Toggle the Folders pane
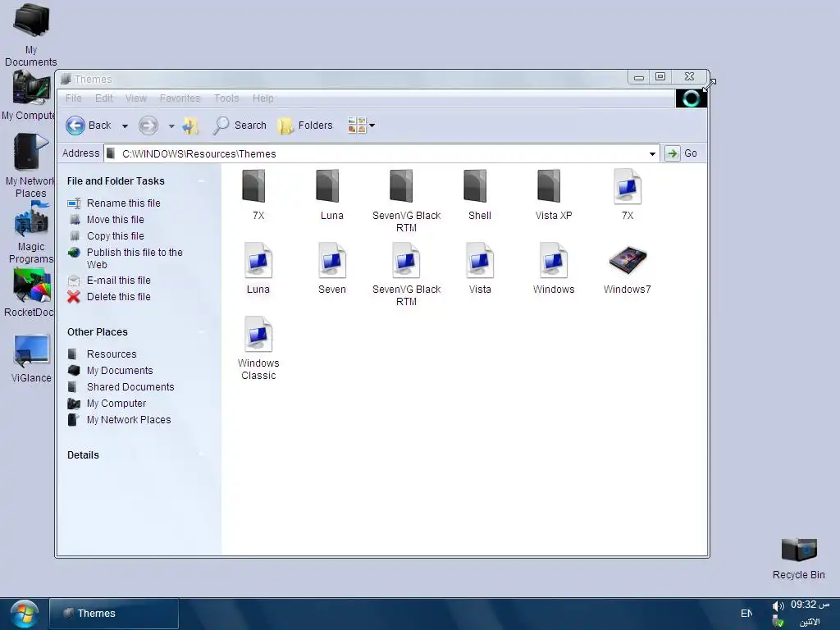This screenshot has width=840, height=630. (x=305, y=126)
